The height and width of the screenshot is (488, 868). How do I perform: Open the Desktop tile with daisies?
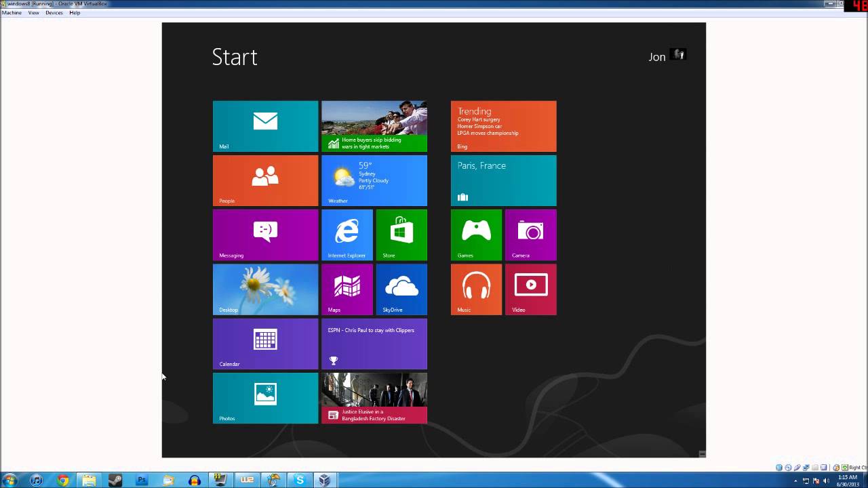coord(265,289)
